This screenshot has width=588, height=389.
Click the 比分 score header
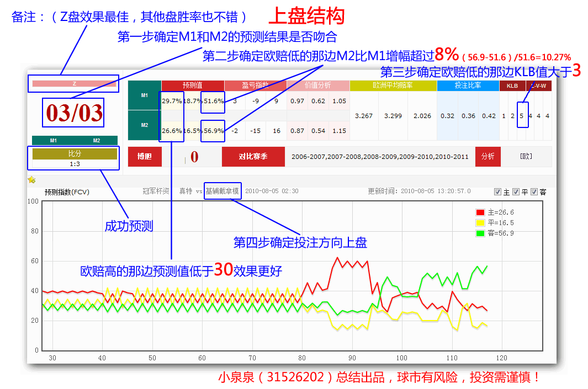pos(75,153)
